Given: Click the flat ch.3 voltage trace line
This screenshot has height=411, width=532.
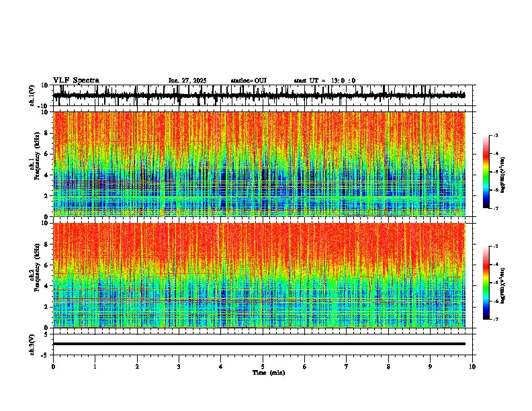Looking at the screenshot, I should pos(259,344).
